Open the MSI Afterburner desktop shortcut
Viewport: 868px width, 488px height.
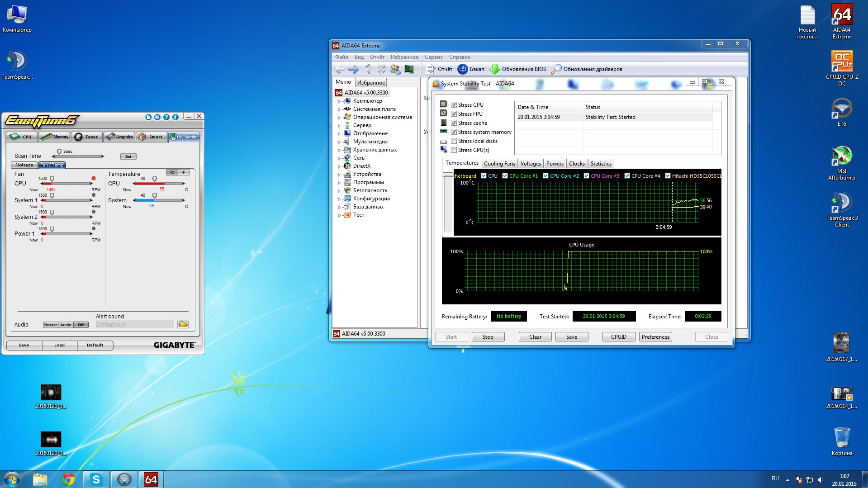coord(842,163)
